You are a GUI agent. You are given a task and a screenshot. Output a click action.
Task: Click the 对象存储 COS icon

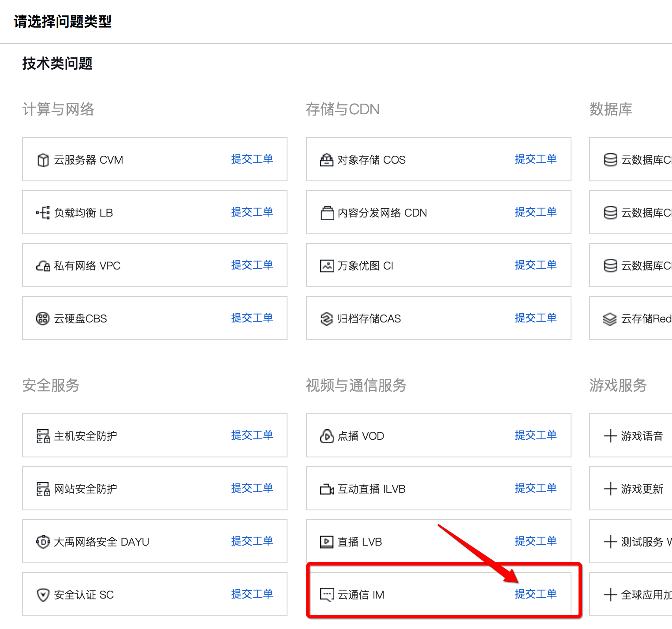pyautogui.click(x=327, y=160)
